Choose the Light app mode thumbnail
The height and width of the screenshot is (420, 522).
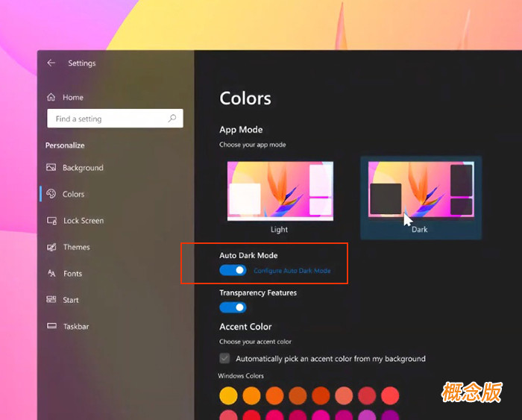[280, 191]
